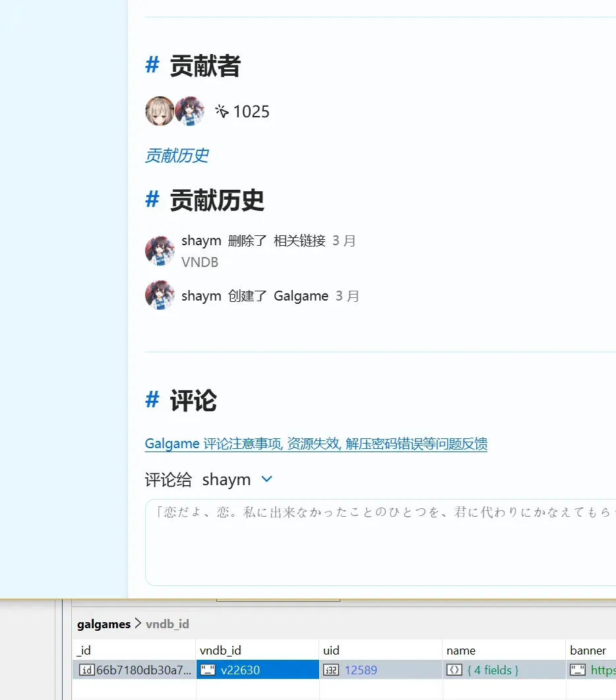
Task: Click the cursor-click icon next to 1025
Action: click(222, 111)
